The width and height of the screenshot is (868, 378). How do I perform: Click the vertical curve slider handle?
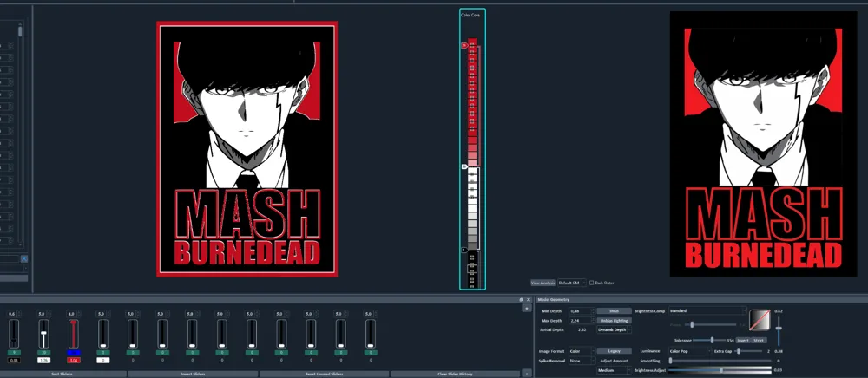(x=779, y=329)
